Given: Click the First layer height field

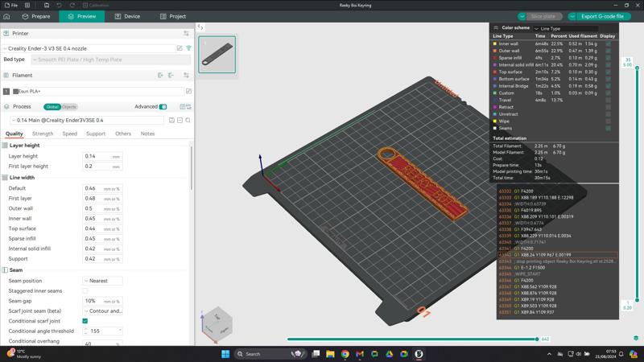Looking at the screenshot, I should pyautogui.click(x=102, y=167).
